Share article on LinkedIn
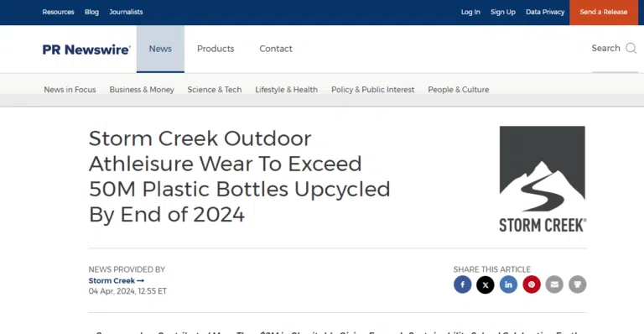Viewport: 644px width, 334px height. pos(508,284)
